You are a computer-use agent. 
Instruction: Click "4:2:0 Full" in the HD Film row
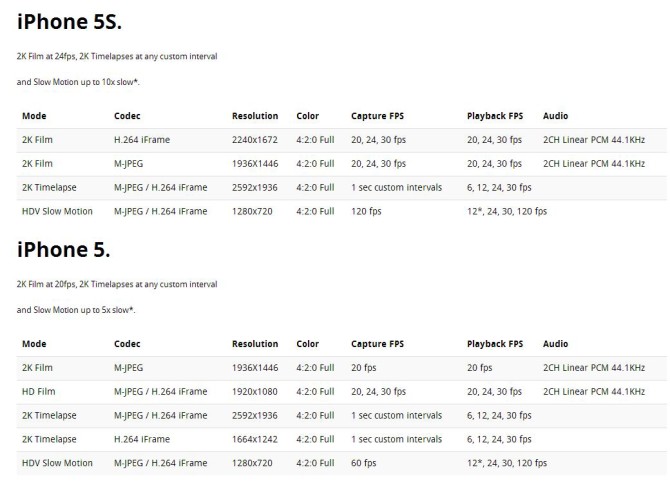(315, 392)
